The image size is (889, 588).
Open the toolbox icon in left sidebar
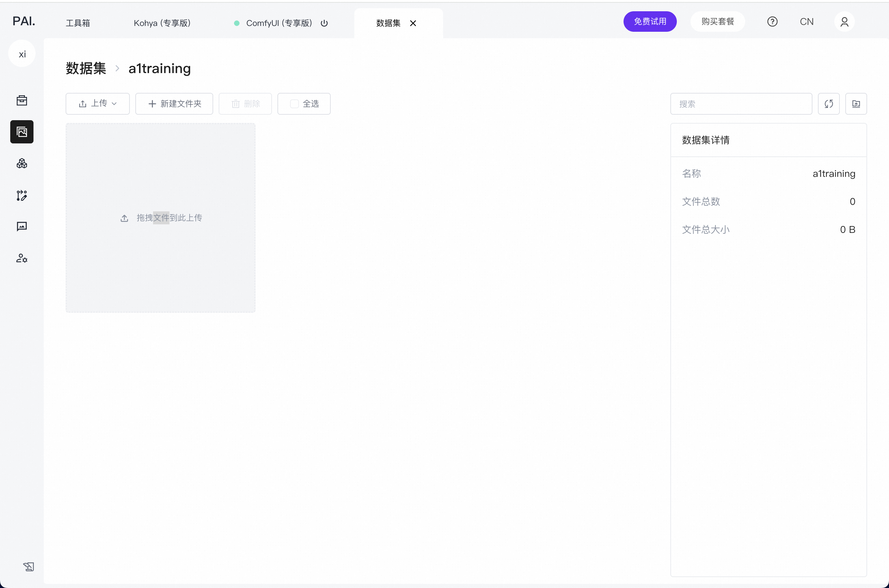[x=22, y=100]
